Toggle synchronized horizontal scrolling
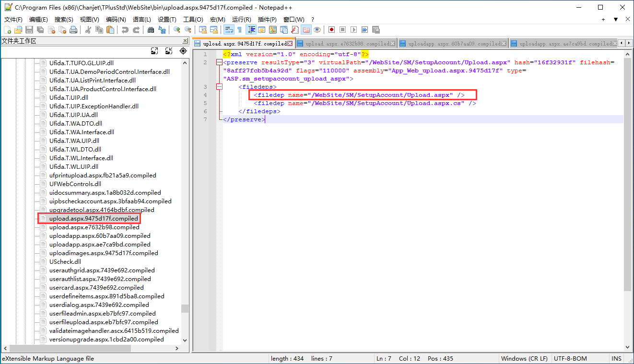This screenshot has height=364, width=634. [x=214, y=30]
